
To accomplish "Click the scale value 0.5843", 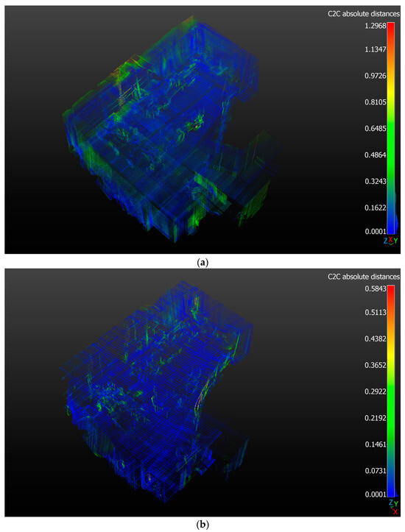I will coord(376,288).
